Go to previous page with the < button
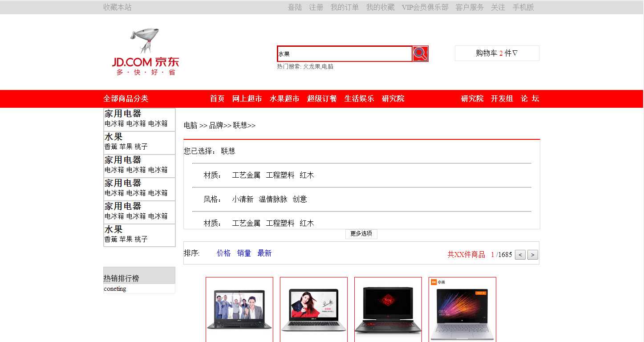The width and height of the screenshot is (644, 342). [520, 255]
